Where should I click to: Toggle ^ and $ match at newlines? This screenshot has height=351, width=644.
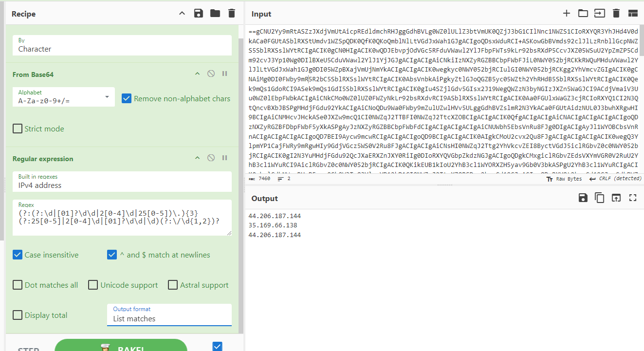click(x=112, y=255)
